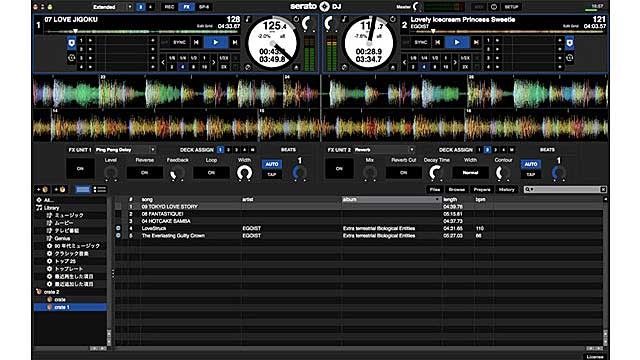Open the saved loops tab on deck 2
Screen dimensions: 640x360
[x=569, y=58]
